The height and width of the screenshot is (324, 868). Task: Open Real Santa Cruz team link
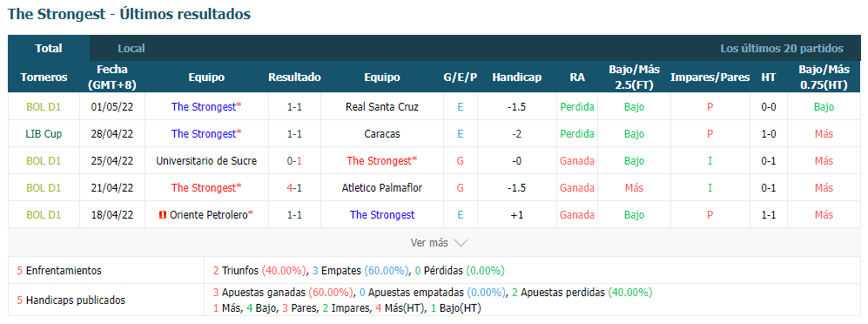click(382, 107)
